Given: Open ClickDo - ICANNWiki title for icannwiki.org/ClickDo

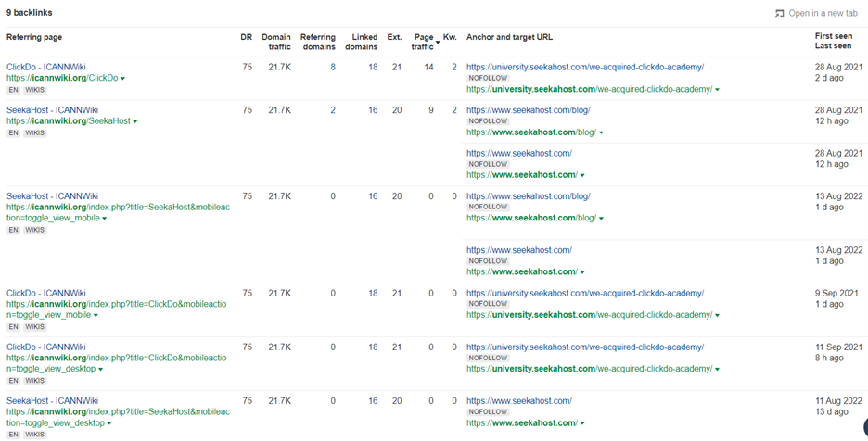Looking at the screenshot, I should [x=46, y=67].
